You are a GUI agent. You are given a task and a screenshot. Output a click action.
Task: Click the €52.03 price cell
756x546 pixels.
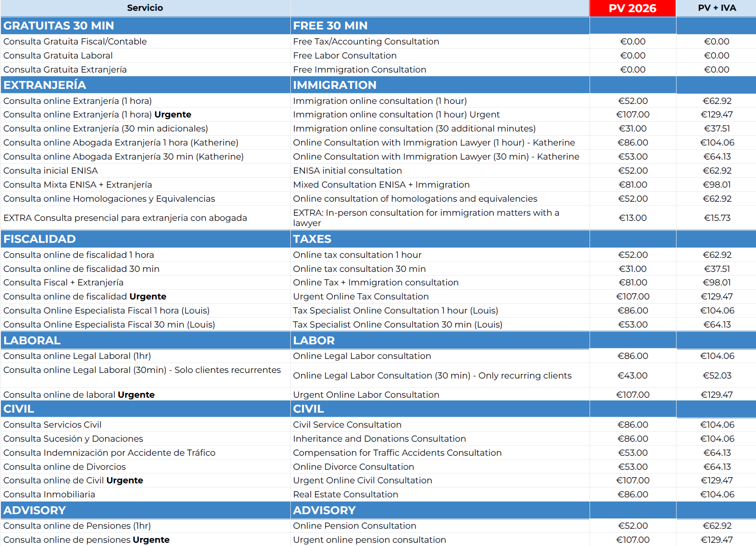717,376
